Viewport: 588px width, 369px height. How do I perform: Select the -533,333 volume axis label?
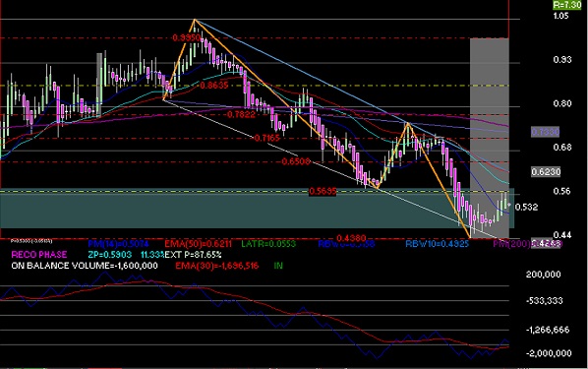click(545, 301)
